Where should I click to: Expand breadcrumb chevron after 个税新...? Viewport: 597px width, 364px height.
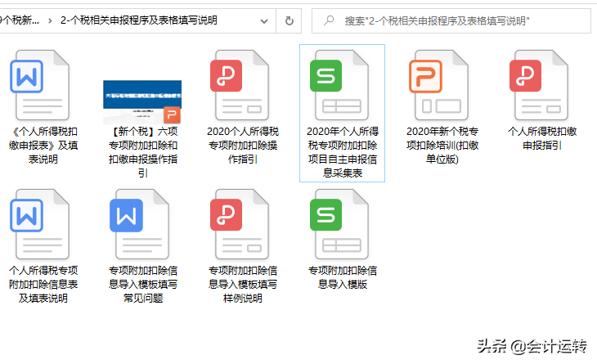coord(50,20)
